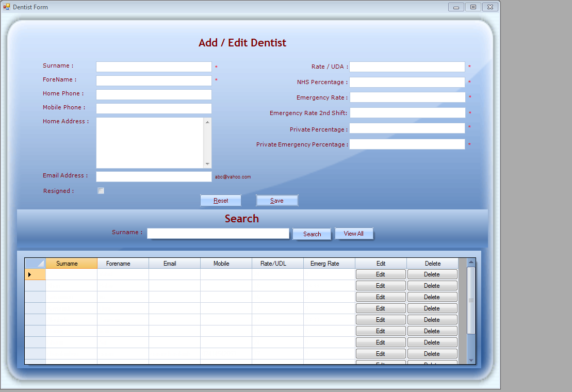Image resolution: width=572 pixels, height=392 pixels.
Task: Click Edit button in first grid row
Action: click(381, 274)
